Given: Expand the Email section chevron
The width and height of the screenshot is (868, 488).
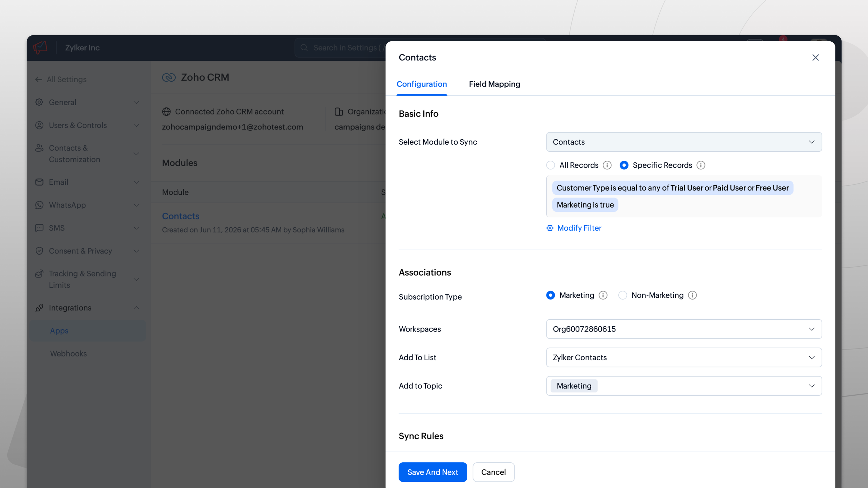Looking at the screenshot, I should (136, 182).
